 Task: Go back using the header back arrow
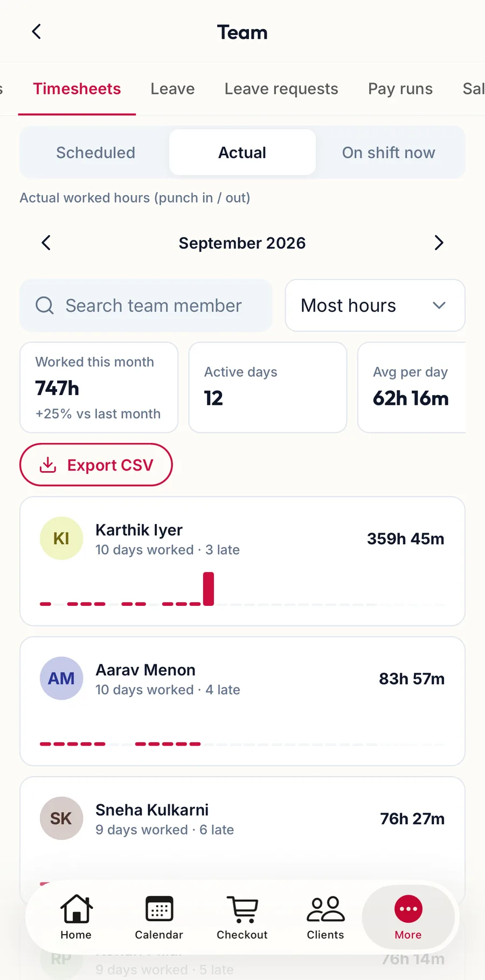pos(36,32)
